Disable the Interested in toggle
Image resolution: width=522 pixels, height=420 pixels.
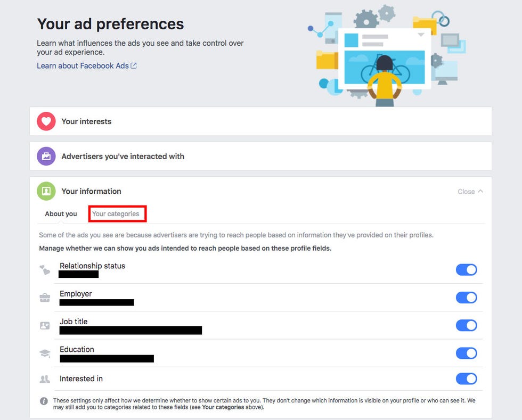(466, 378)
